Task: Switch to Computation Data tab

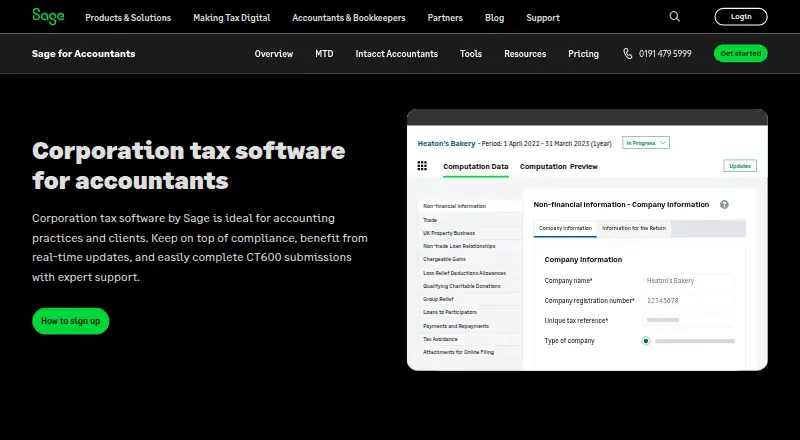Action: pyautogui.click(x=476, y=166)
